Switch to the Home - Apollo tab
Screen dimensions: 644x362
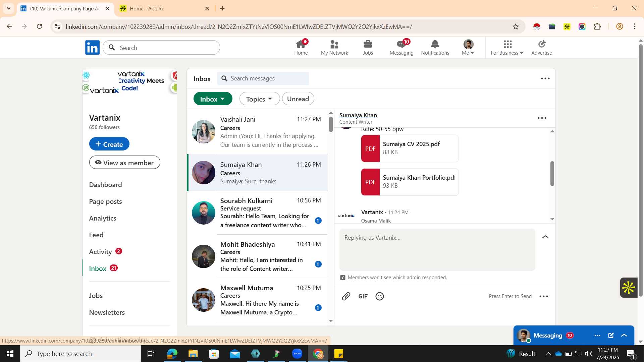[x=164, y=8]
